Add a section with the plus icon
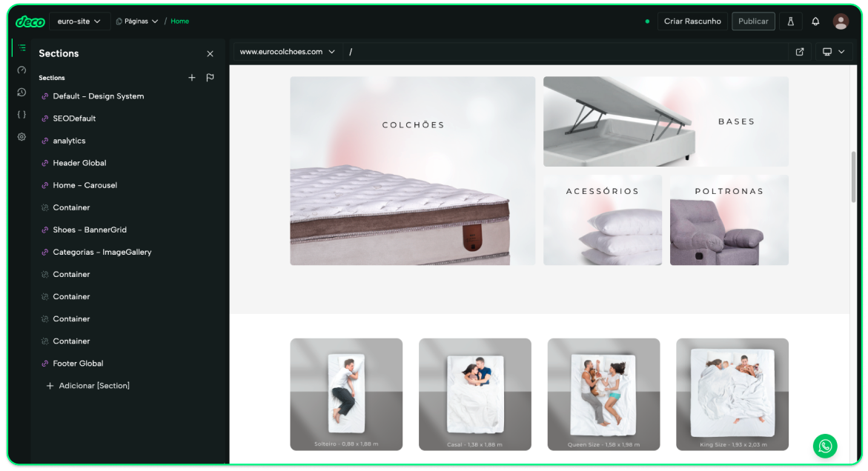The height and width of the screenshot is (471, 868). [x=191, y=78]
